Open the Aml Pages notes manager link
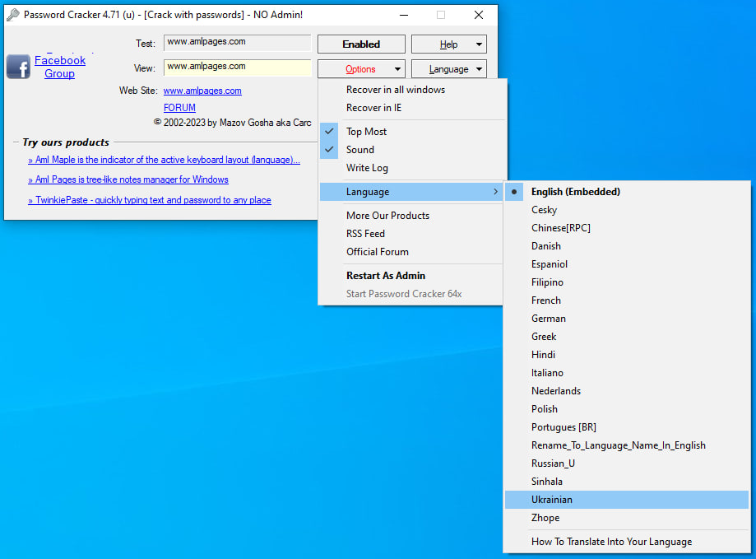The image size is (756, 559). click(128, 179)
